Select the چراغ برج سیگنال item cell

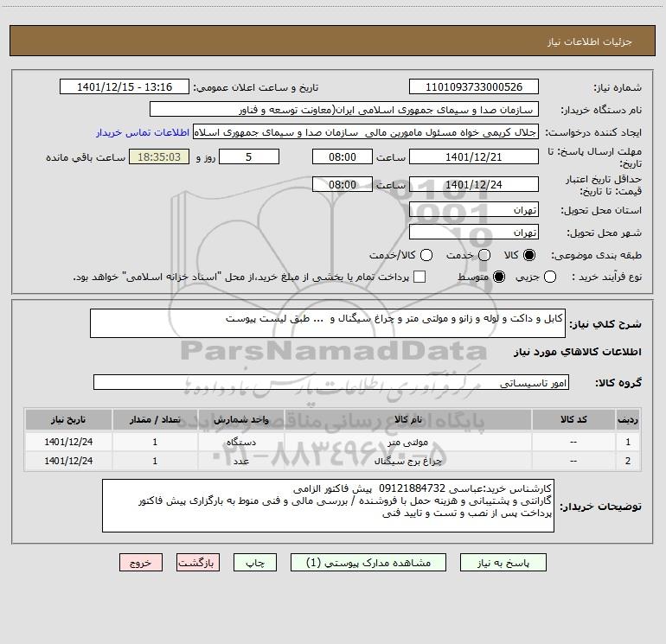coord(407,461)
